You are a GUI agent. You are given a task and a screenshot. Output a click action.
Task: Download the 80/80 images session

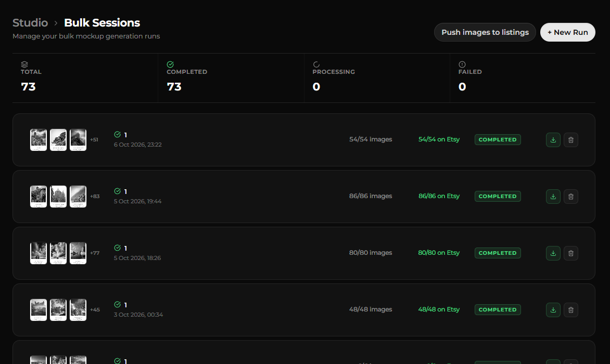tap(553, 253)
